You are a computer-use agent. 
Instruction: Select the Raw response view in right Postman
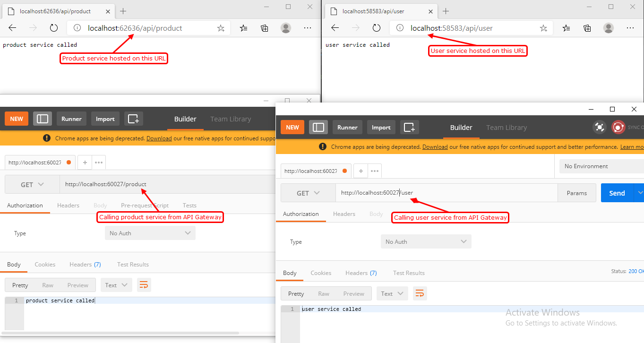(324, 293)
